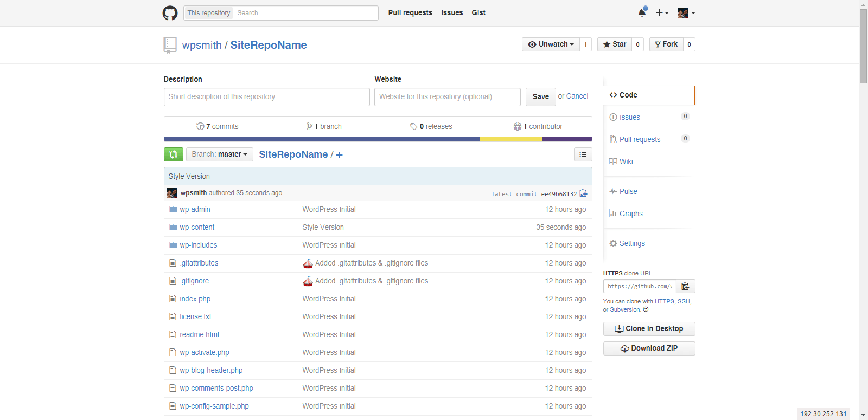Image resolution: width=868 pixels, height=420 pixels.
Task: Click the wp-includes folder icon
Action: click(x=173, y=245)
